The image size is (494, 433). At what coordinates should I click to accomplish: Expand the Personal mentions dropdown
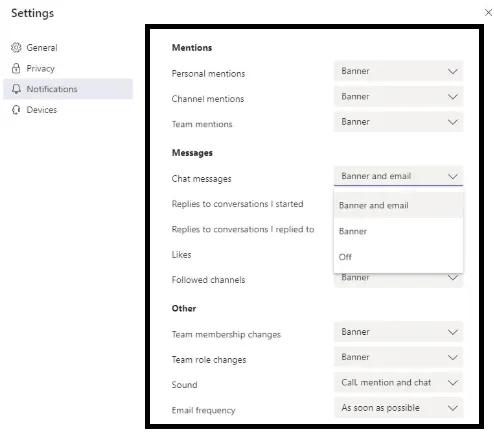click(398, 71)
